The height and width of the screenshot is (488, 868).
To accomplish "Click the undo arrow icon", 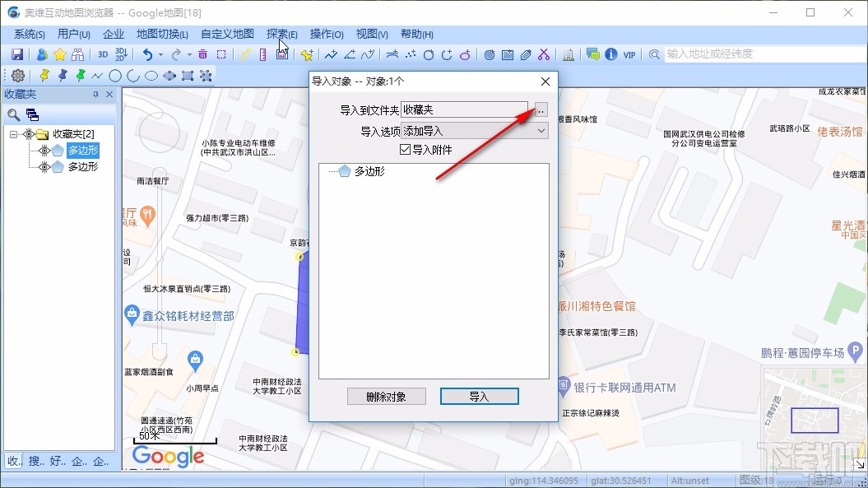I will click(x=147, y=53).
